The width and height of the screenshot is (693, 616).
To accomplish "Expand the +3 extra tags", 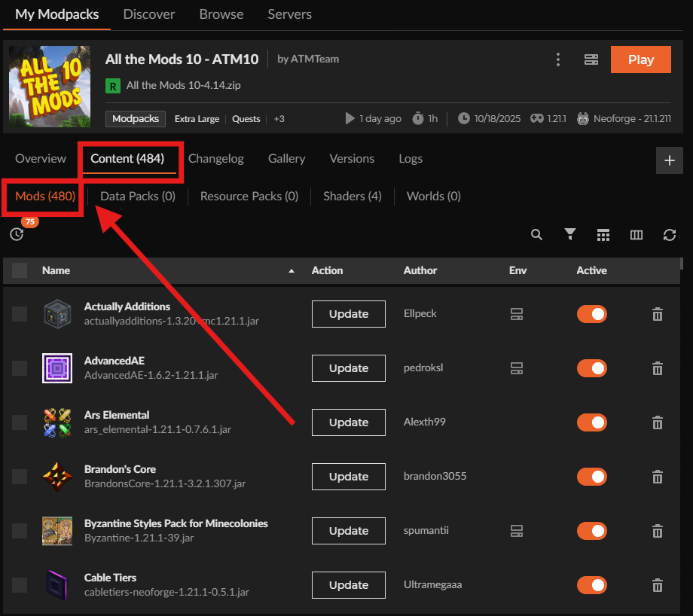I will [x=279, y=119].
